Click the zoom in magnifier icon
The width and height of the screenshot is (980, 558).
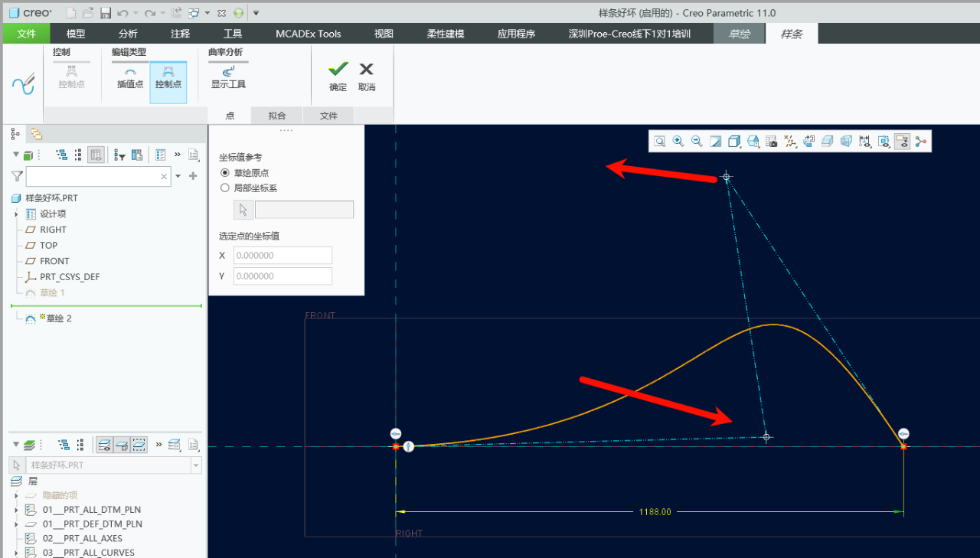678,142
